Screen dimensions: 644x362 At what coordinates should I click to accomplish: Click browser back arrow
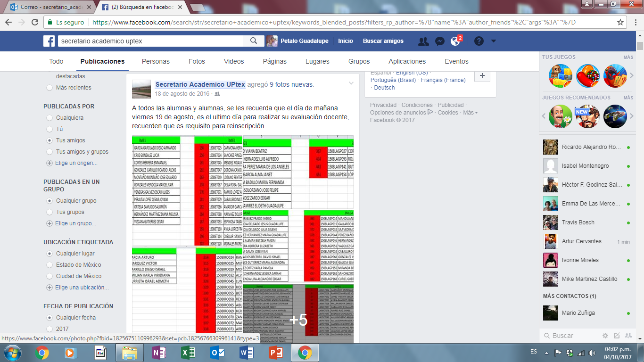click(8, 22)
